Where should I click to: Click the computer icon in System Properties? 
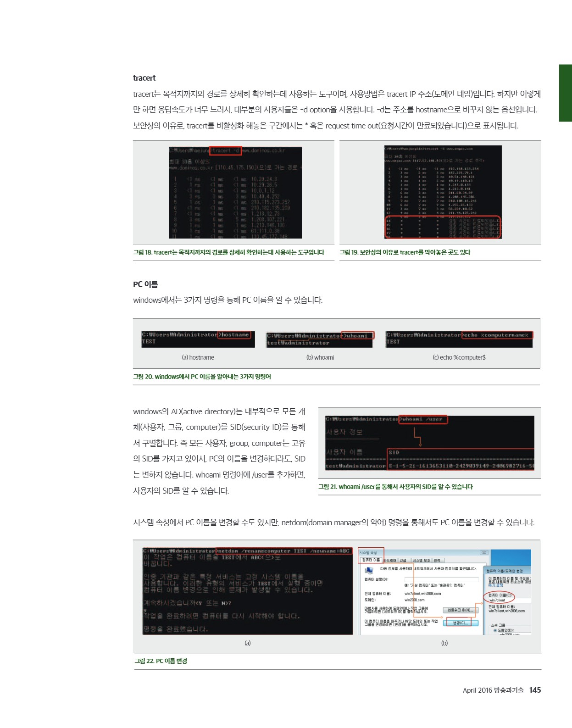click(x=369, y=570)
